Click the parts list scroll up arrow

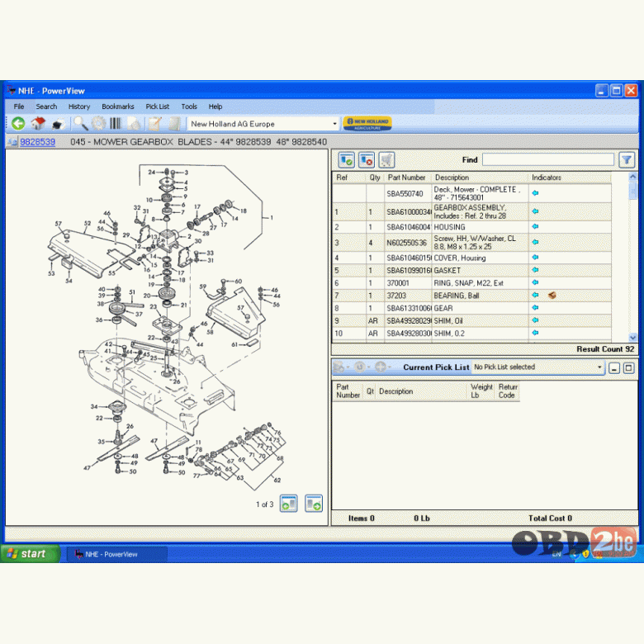click(x=632, y=177)
